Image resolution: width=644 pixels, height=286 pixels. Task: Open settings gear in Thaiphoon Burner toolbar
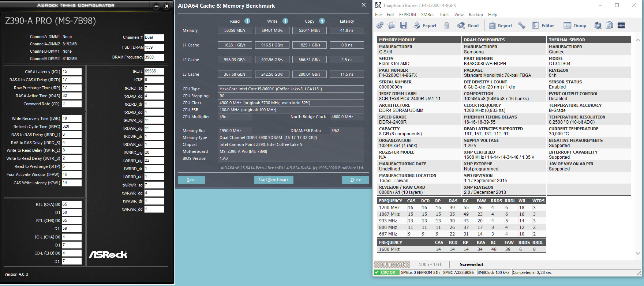click(380, 25)
